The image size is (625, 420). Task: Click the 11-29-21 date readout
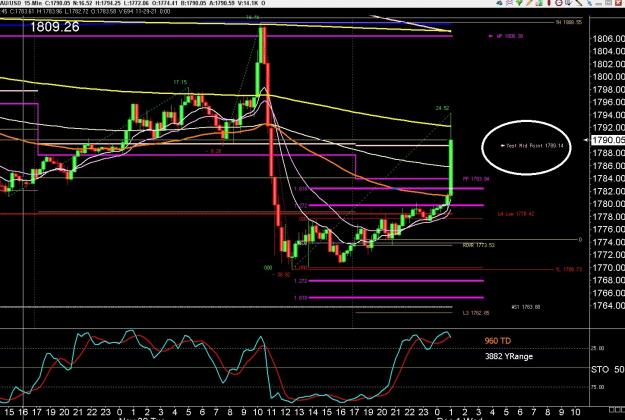(146, 12)
